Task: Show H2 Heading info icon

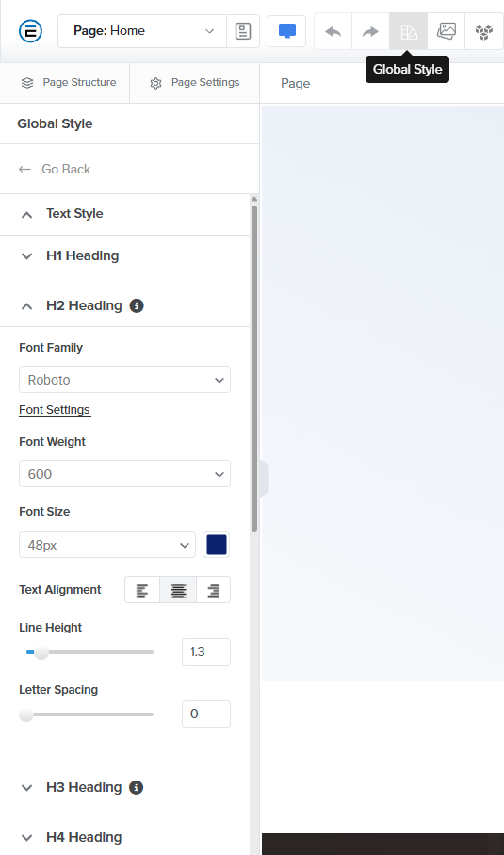Action: [x=137, y=306]
